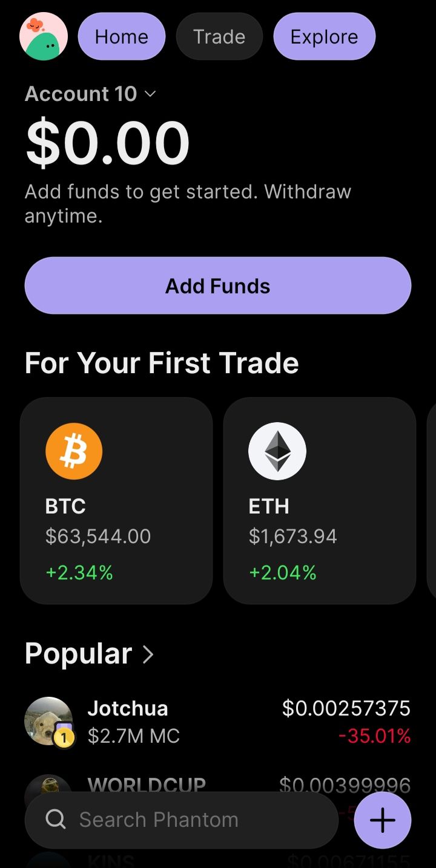
Task: Tap the Add Funds button
Action: click(218, 286)
